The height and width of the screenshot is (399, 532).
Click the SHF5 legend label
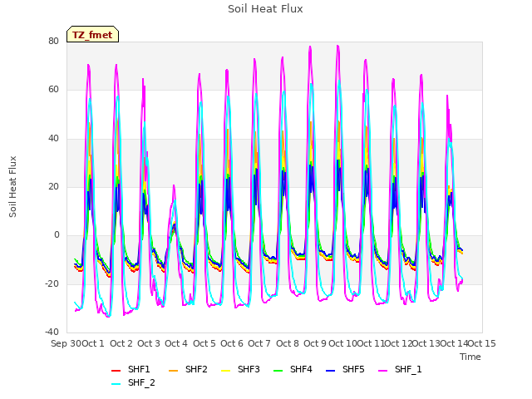(x=353, y=369)
